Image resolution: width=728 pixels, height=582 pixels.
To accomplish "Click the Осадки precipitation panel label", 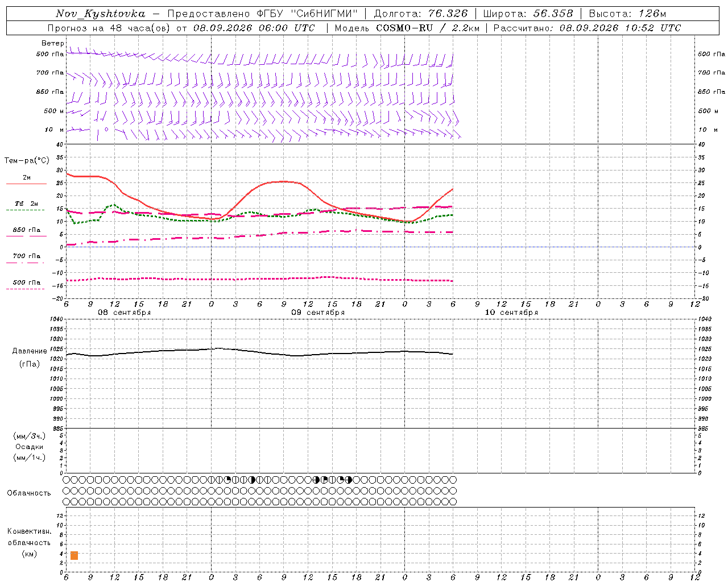I will [x=30, y=447].
